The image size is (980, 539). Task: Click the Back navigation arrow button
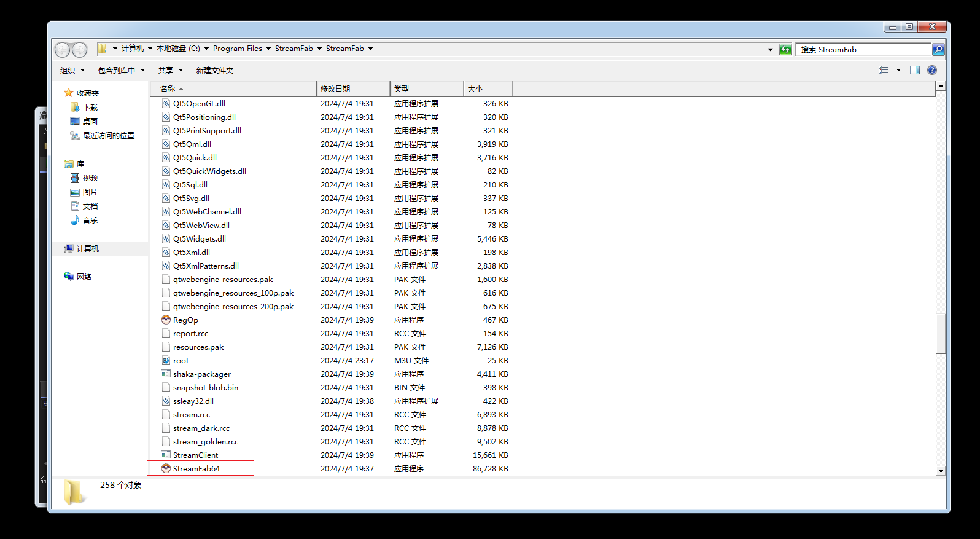(62, 50)
